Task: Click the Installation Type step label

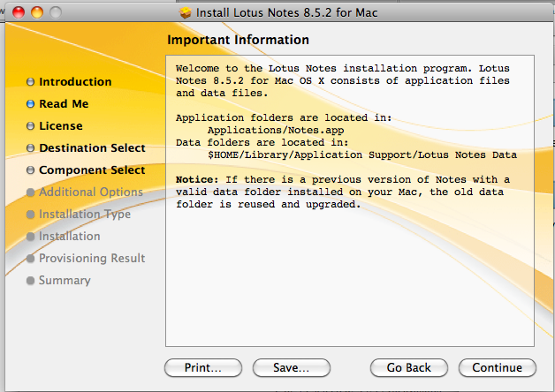Action: pyautogui.click(x=85, y=215)
